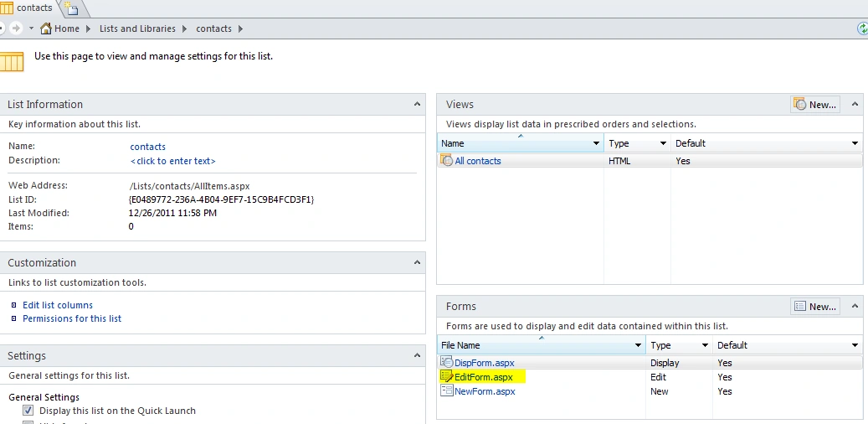Click New button in Views panel
868x424 pixels.
click(815, 104)
